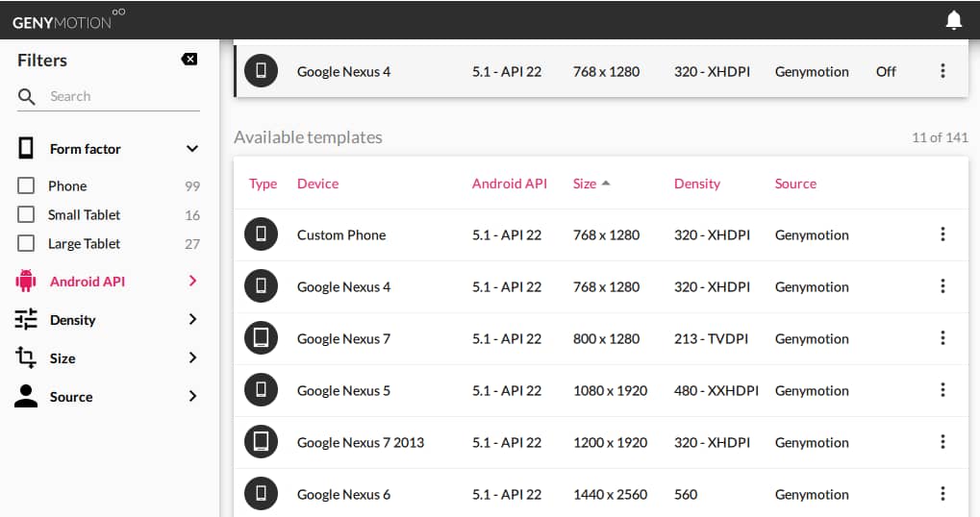Click the Android robot icon

point(26,281)
